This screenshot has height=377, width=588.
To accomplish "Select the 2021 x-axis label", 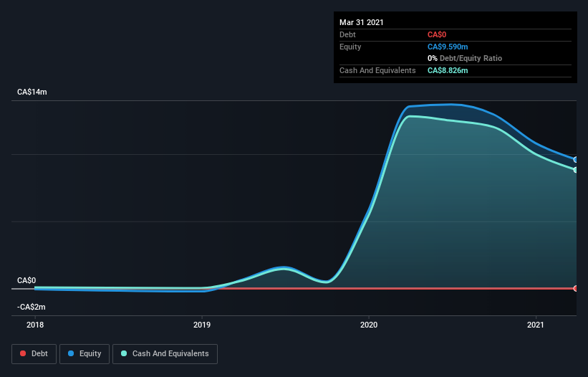I will pos(536,325).
